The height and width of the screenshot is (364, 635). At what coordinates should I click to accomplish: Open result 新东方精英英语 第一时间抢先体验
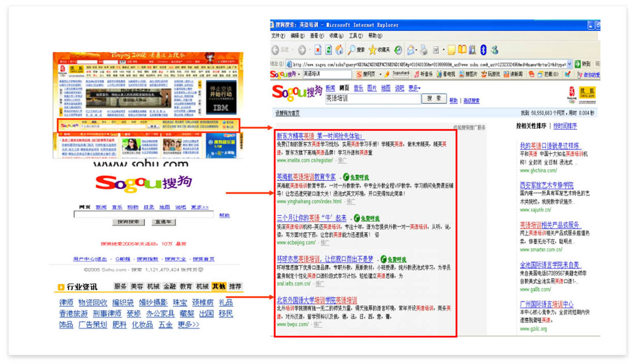pos(320,136)
